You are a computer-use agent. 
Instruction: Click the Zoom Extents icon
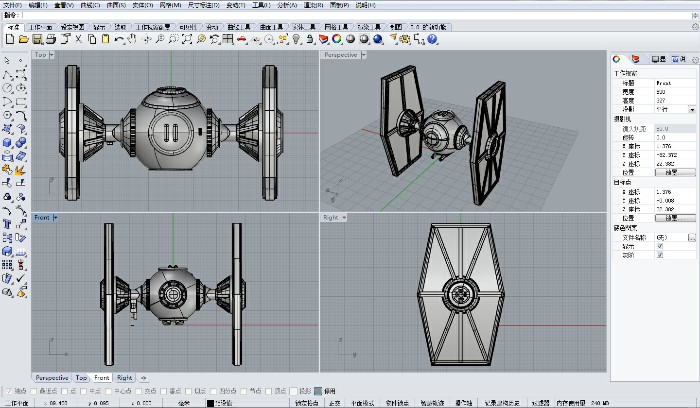[x=187, y=39]
